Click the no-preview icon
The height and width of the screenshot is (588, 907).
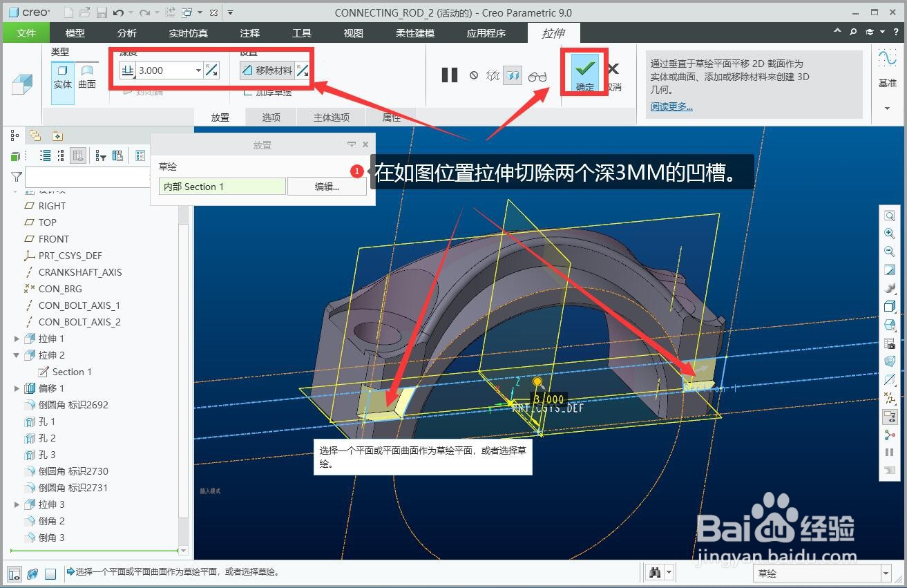coord(474,75)
